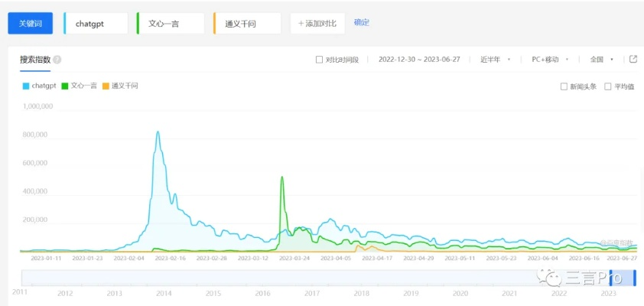Click the left handle of timeline range

coord(610,278)
